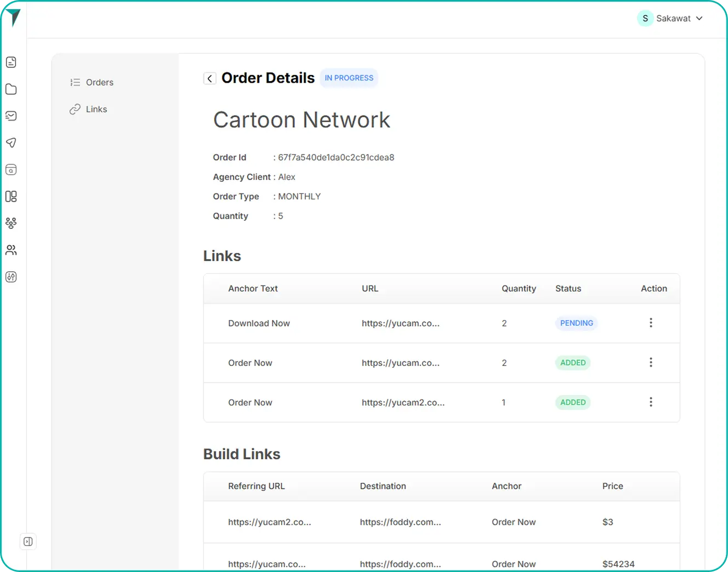Click the Order Id value 67f7a540de1da0c2c91cdea8
The image size is (728, 572).
click(336, 157)
